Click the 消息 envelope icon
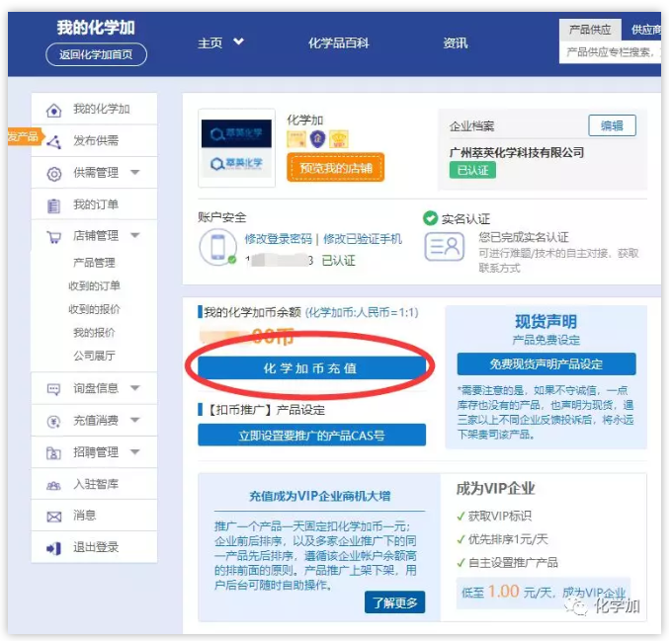Screen dimensions: 672x641 [x=53, y=516]
